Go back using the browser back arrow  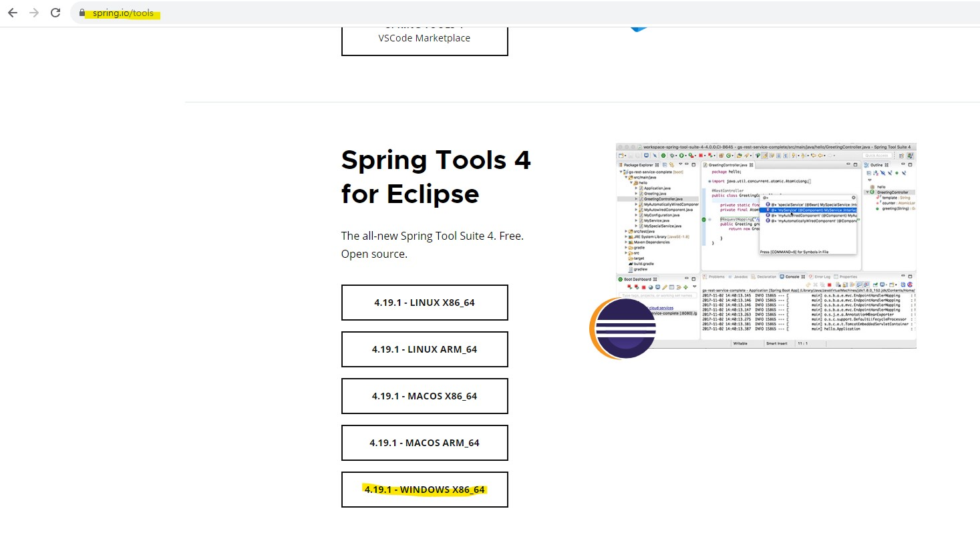(12, 13)
